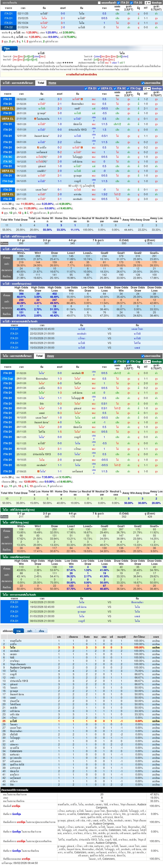Click the red card icon in Como's 27/09/25 row
The image size is (163, 868).
[x=38, y=471]
